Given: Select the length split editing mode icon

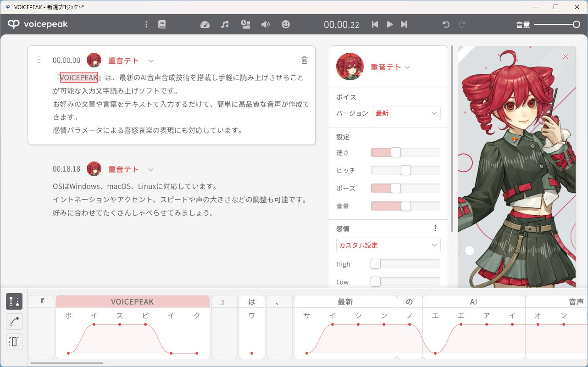Looking at the screenshot, I should click(x=14, y=342).
